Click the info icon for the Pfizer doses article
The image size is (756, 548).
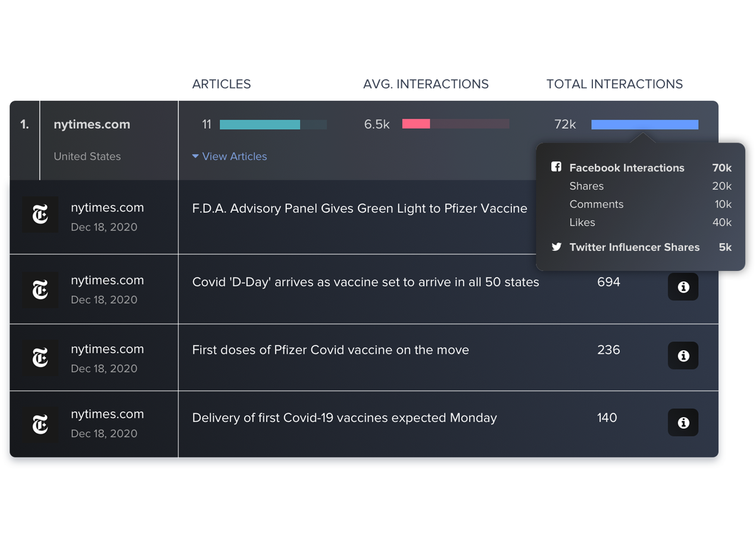point(683,356)
